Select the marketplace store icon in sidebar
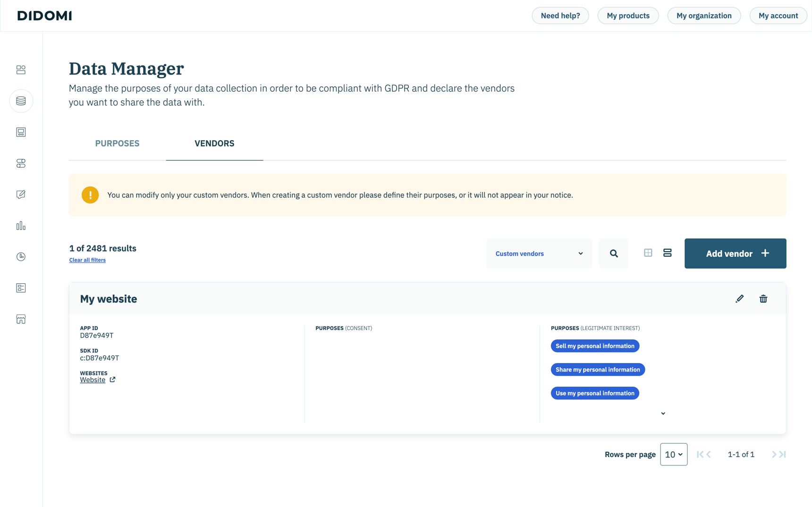 pyautogui.click(x=21, y=319)
